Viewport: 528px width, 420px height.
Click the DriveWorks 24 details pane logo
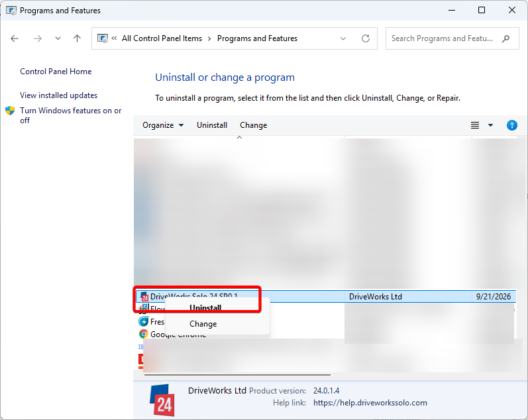[162, 401]
